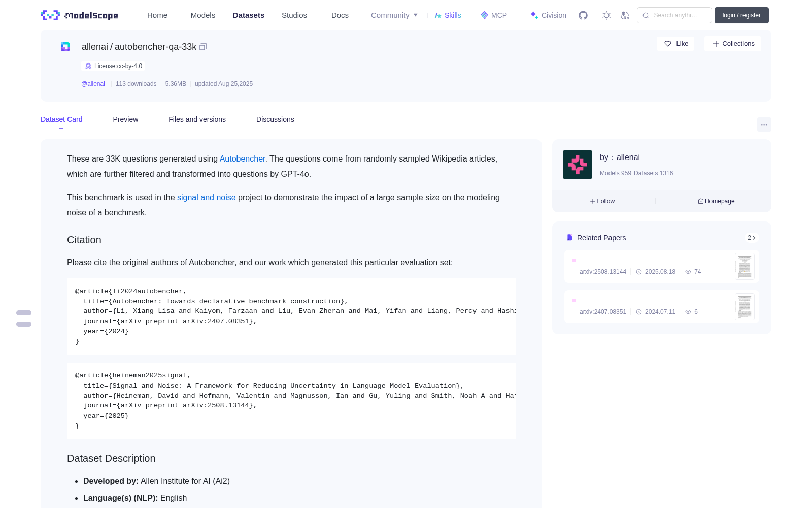Click the Related Papers document icon

click(569, 238)
